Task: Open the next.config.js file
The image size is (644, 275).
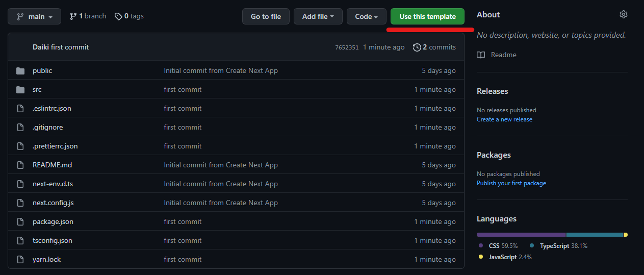Action: pyautogui.click(x=53, y=203)
